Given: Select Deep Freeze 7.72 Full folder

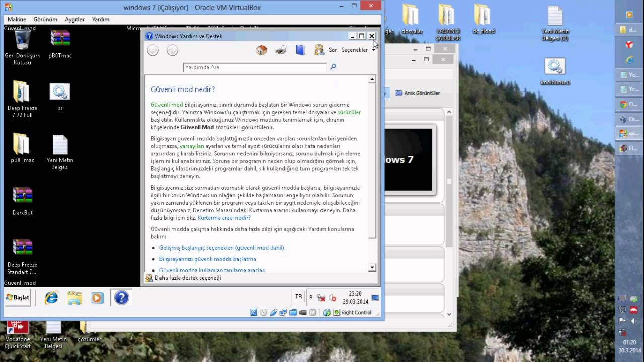Looking at the screenshot, I should point(22,100).
